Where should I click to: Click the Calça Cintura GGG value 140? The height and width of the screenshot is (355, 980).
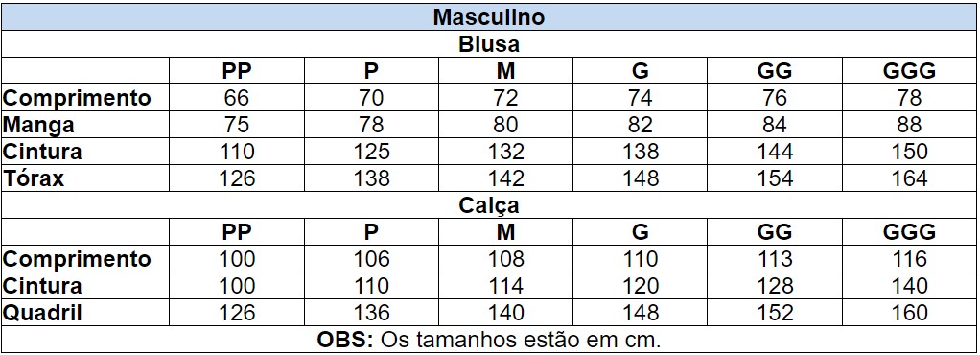[x=909, y=286]
